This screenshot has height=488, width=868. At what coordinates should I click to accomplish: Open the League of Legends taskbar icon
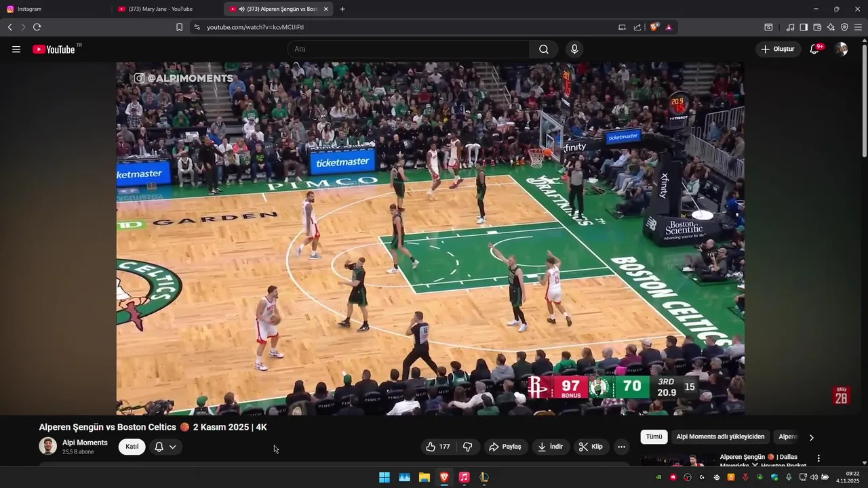tap(484, 477)
